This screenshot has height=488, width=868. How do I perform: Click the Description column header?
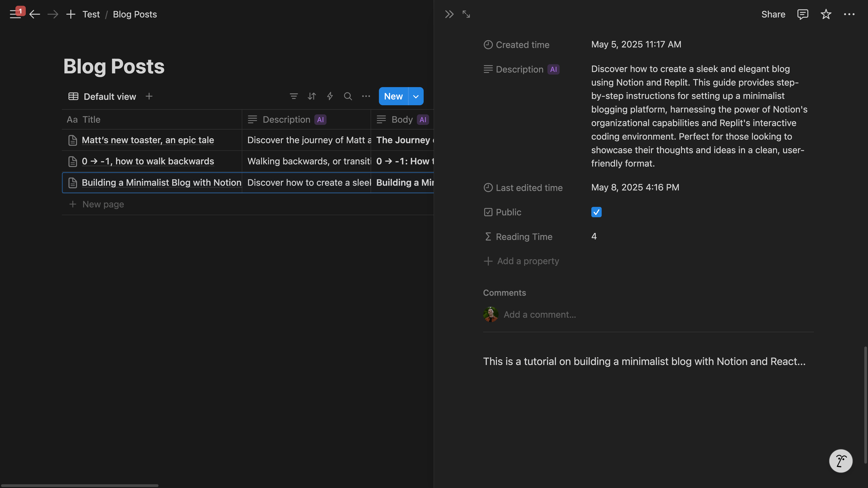click(x=306, y=120)
